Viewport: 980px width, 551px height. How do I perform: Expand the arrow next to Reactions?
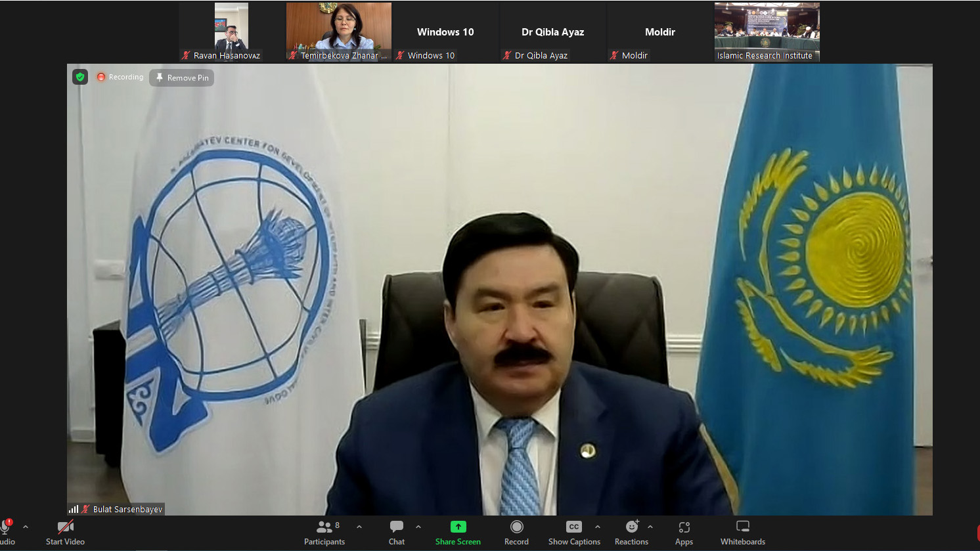[650, 527]
